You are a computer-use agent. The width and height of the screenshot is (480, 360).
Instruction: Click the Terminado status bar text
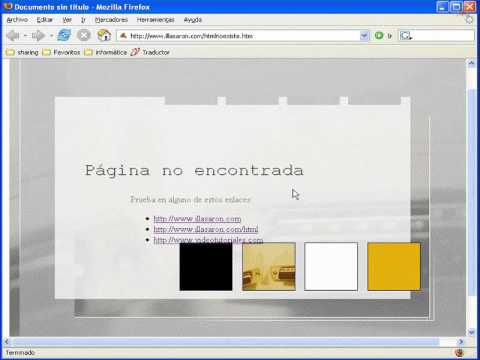pyautogui.click(x=20, y=352)
